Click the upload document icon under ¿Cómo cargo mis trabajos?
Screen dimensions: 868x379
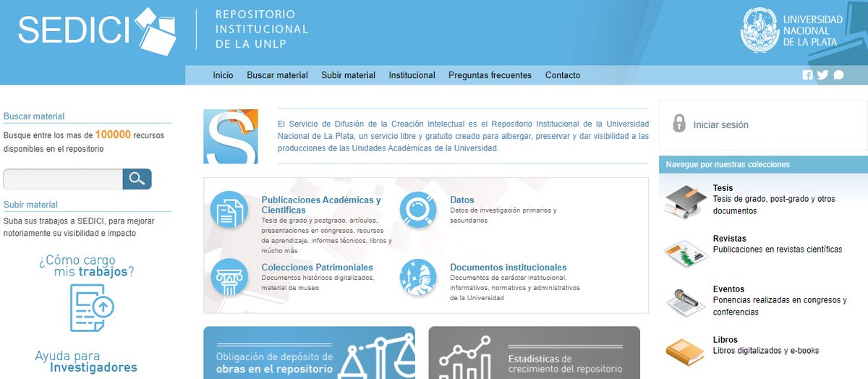[93, 308]
